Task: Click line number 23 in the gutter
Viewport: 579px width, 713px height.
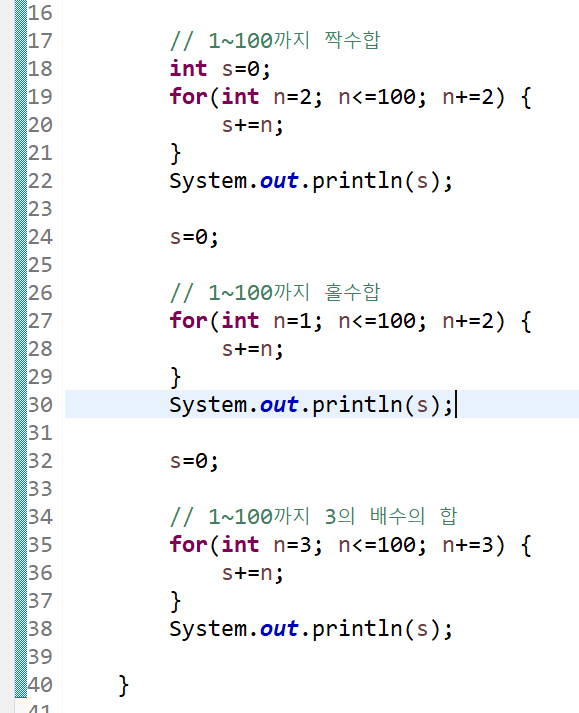Action: pos(40,209)
